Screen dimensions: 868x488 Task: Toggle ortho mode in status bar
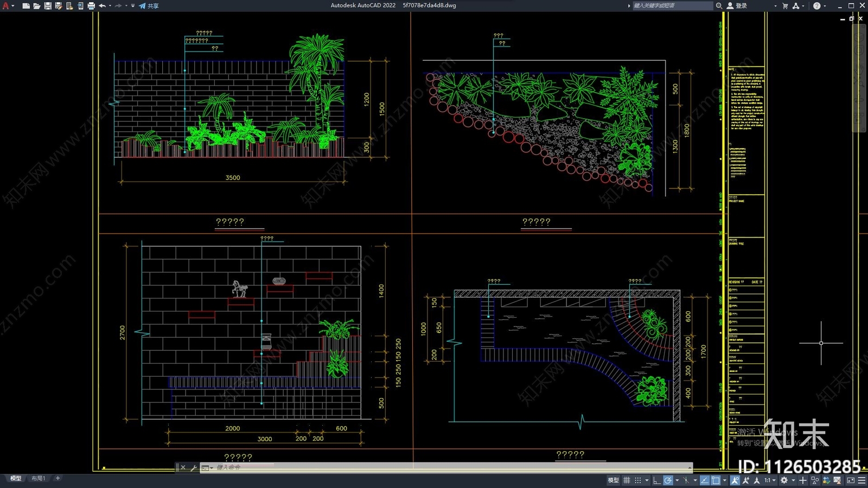(656, 480)
